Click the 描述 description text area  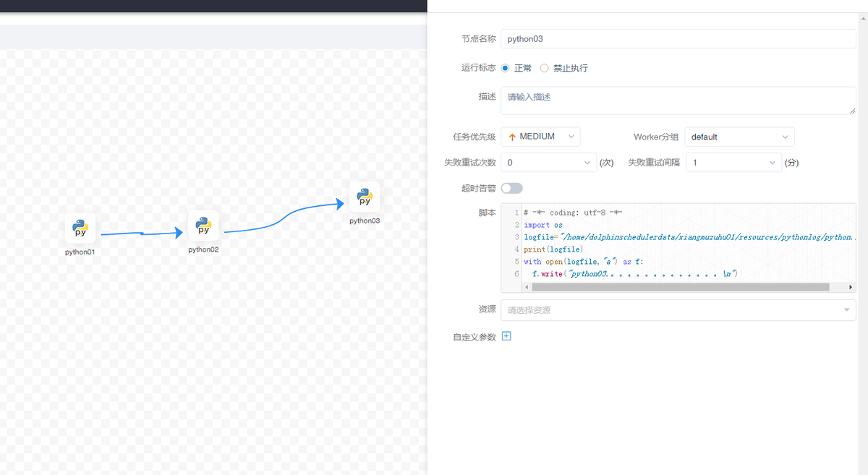pos(678,100)
